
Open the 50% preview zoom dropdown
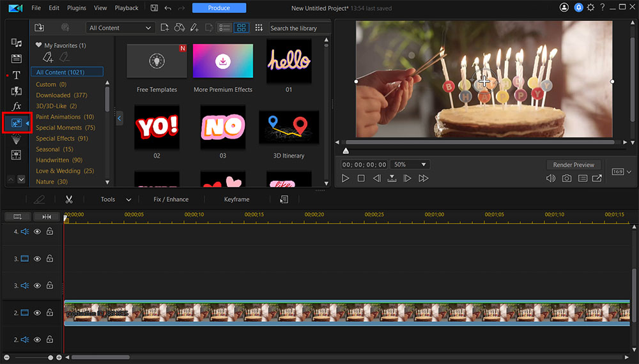pos(409,165)
